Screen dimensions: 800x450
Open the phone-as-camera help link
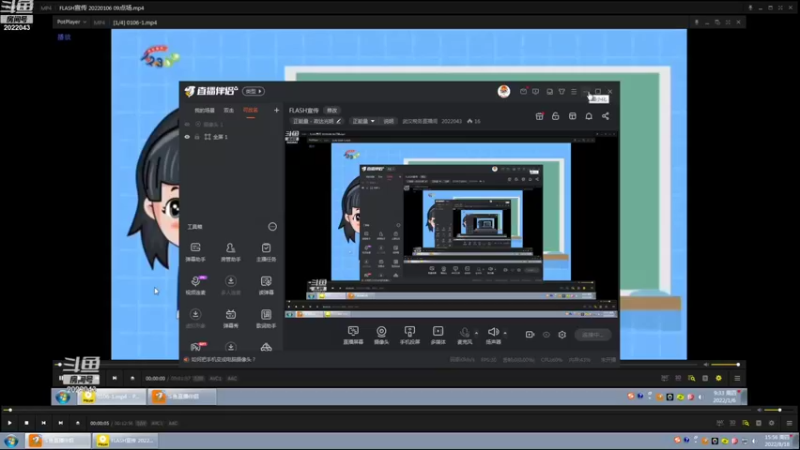[x=223, y=360]
